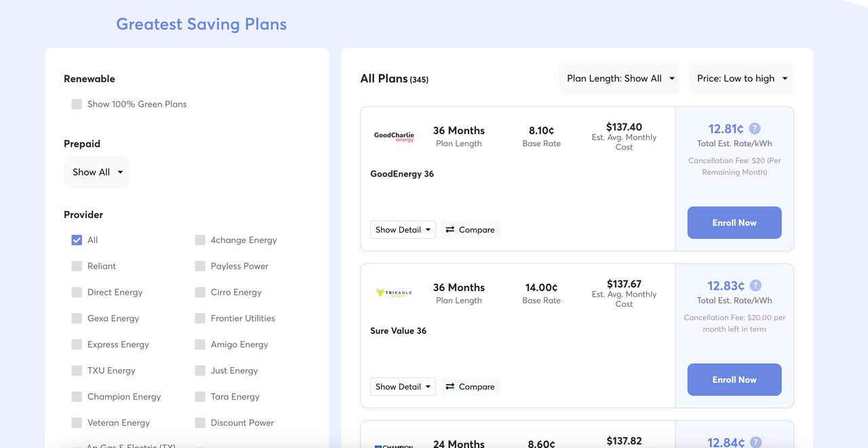This screenshot has height=448, width=868.
Task: Expand Show Detail for GoodEnergy 36
Action: pos(403,229)
